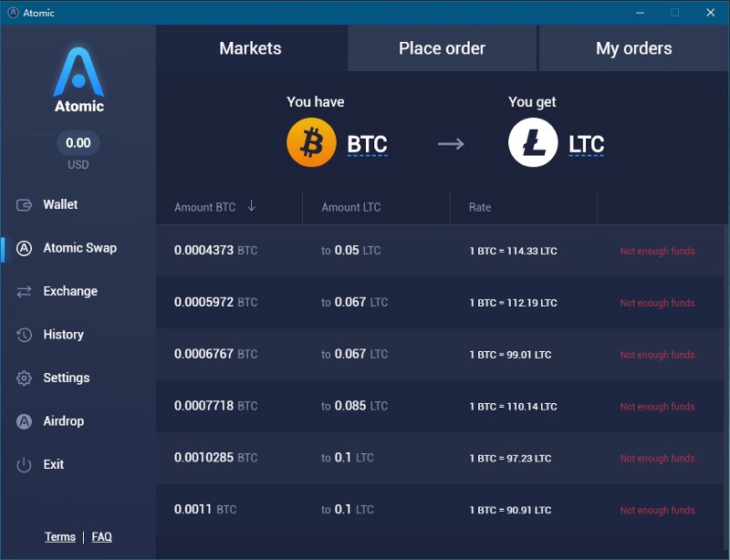This screenshot has width=730, height=560.
Task: Select Exit in the sidebar
Action: tap(54, 464)
